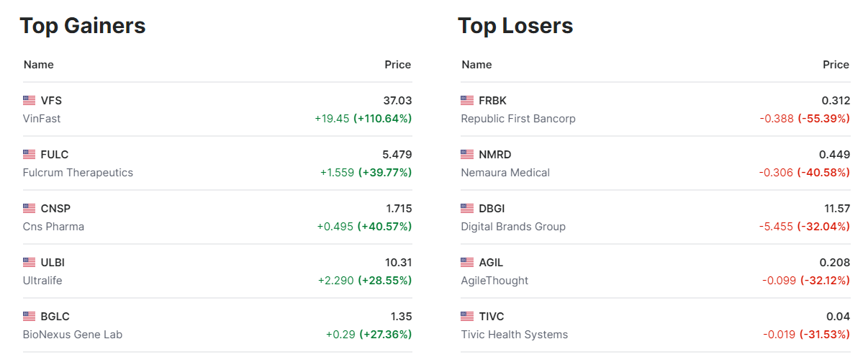Image resolution: width=868 pixels, height=362 pixels.
Task: Click the flag icon beside BGLC
Action: click(x=29, y=317)
